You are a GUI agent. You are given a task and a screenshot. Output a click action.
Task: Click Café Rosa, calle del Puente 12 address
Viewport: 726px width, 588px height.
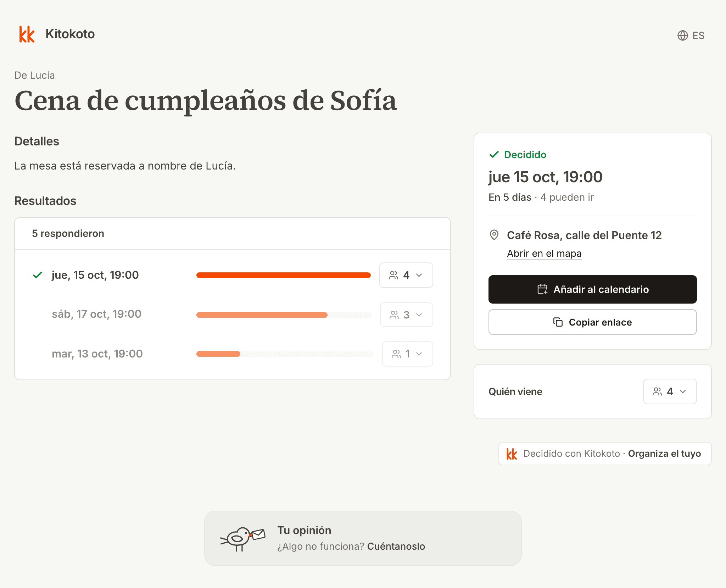pyautogui.click(x=584, y=235)
